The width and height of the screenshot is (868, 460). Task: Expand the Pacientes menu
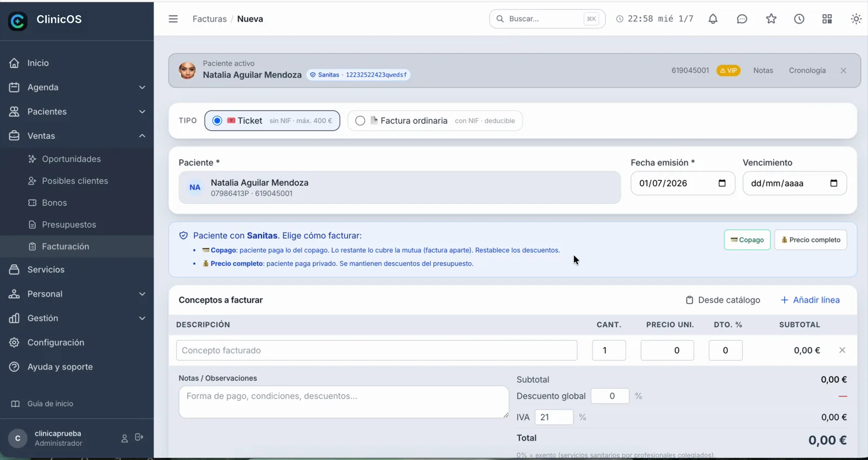pyautogui.click(x=76, y=112)
